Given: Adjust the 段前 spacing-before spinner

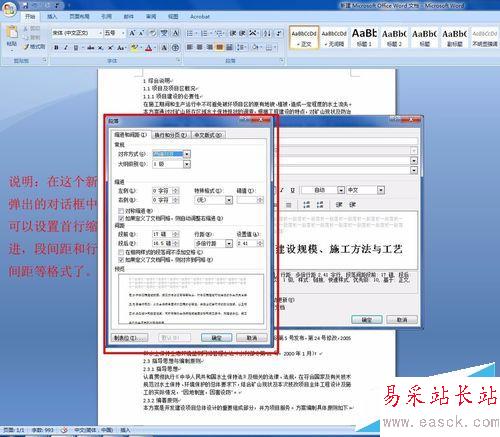Looking at the screenshot, I should 176,234.
